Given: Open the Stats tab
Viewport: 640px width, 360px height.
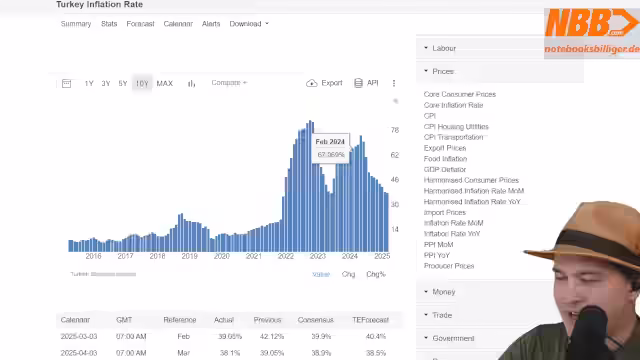Looking at the screenshot, I should coord(109,24).
